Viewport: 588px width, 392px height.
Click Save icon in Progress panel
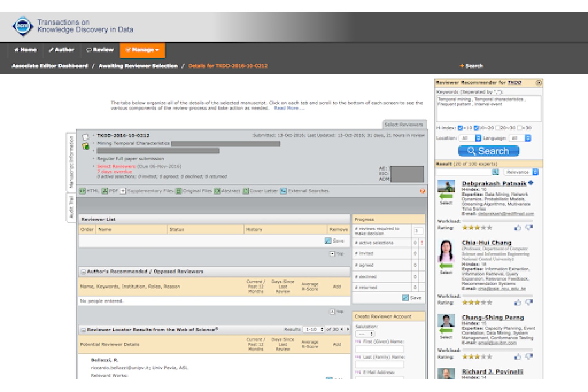(x=405, y=298)
